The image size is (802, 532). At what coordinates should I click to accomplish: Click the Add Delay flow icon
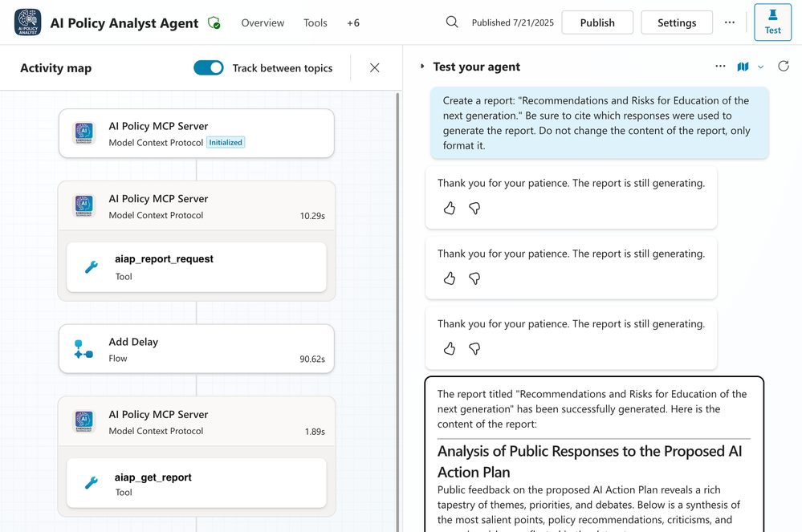(83, 349)
